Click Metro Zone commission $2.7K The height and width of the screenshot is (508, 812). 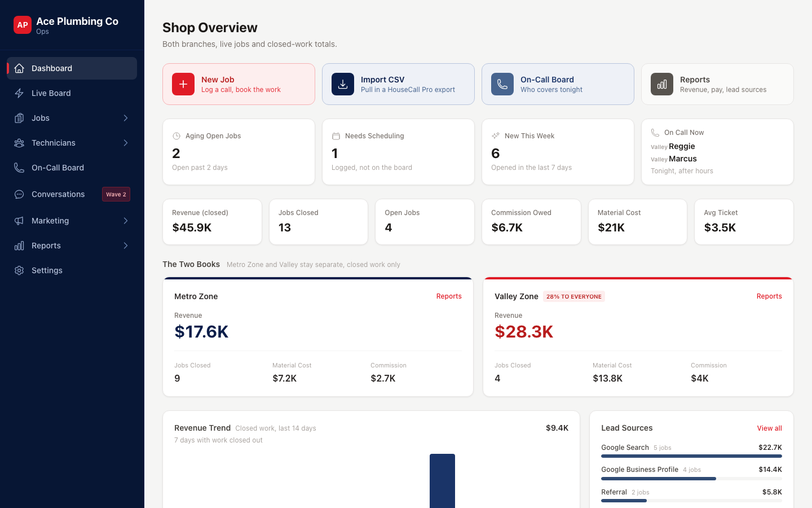point(383,378)
